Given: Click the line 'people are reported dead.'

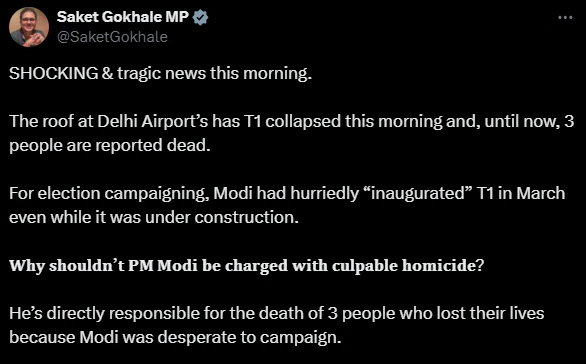Looking at the screenshot, I should pos(110,145).
